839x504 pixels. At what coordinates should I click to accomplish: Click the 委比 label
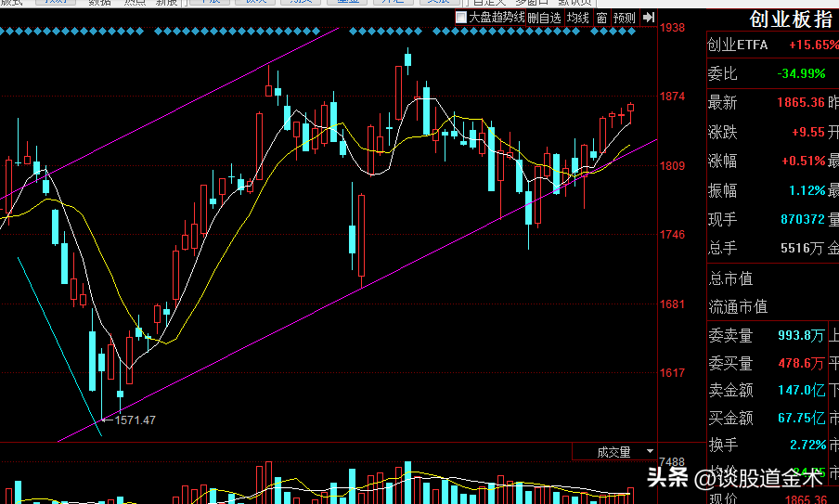tap(722, 73)
